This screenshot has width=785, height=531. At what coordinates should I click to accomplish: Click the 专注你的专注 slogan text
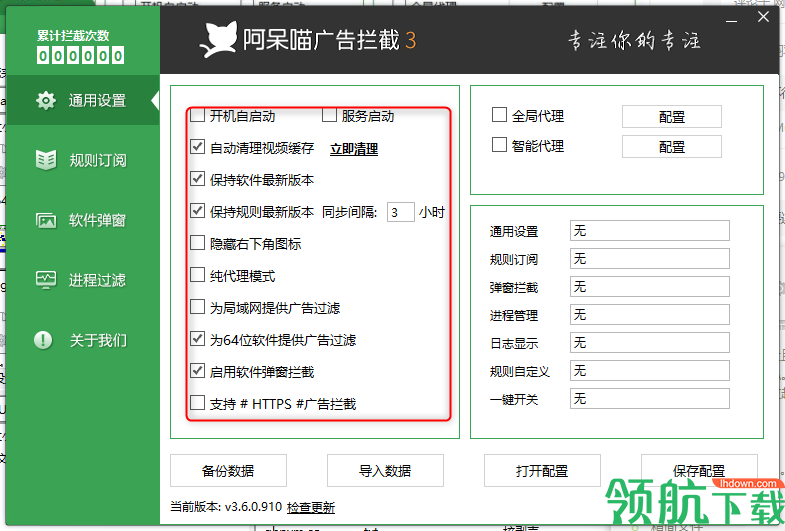pyautogui.click(x=634, y=40)
